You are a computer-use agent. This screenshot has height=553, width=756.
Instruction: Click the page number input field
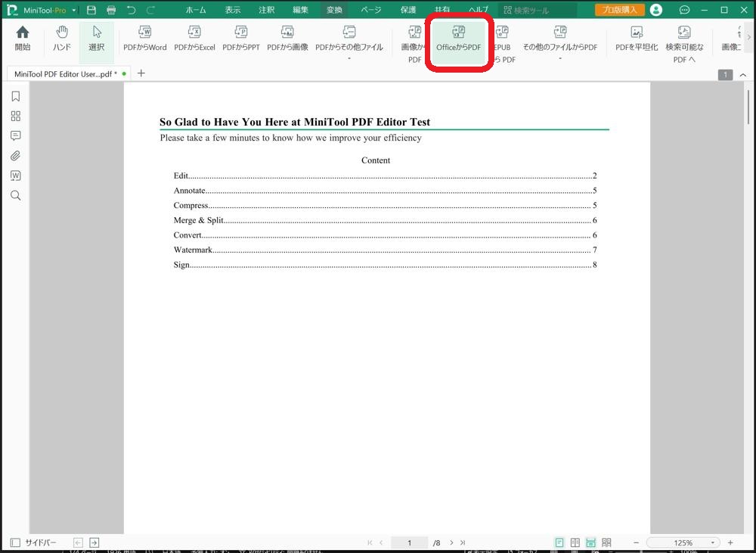[x=409, y=542]
